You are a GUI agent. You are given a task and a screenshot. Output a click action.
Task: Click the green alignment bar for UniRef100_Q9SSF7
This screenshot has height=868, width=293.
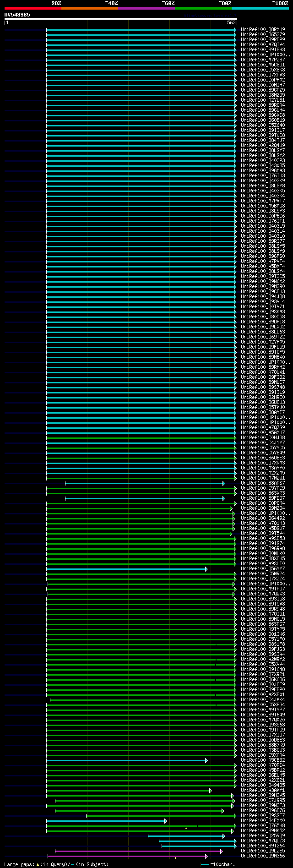pos(162,816)
